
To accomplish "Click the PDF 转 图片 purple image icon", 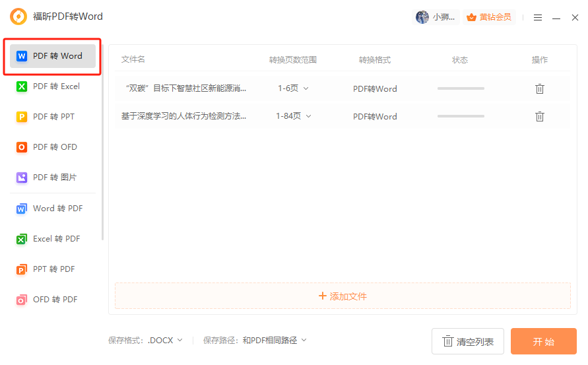I will click(x=22, y=178).
